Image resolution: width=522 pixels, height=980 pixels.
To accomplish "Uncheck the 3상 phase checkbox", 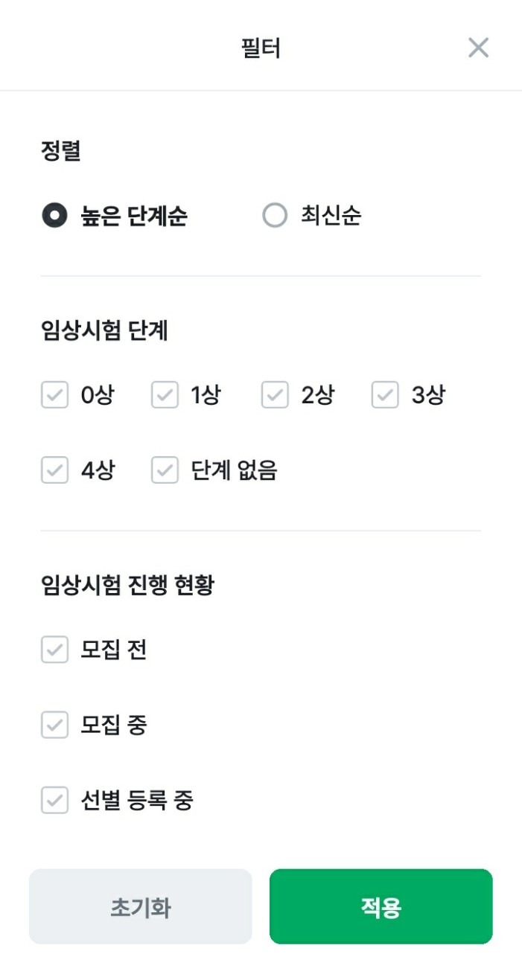I will 385,395.
